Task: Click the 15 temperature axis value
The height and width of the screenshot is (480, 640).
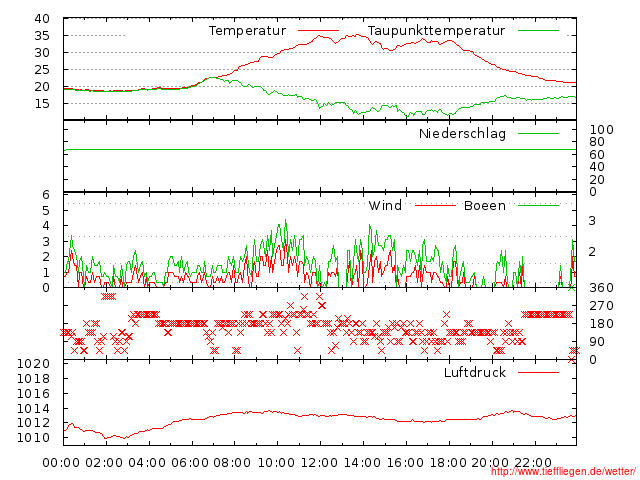Action: click(x=42, y=104)
